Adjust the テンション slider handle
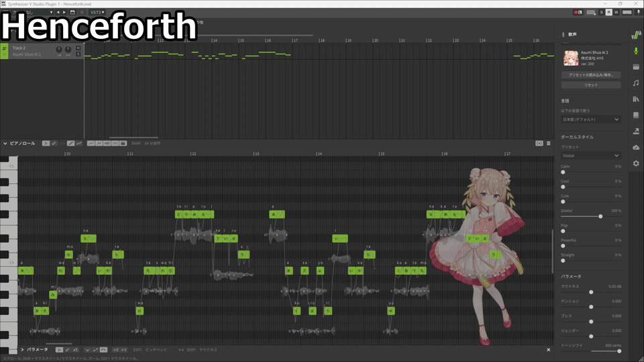Image resolution: width=644 pixels, height=362 pixels. click(591, 307)
